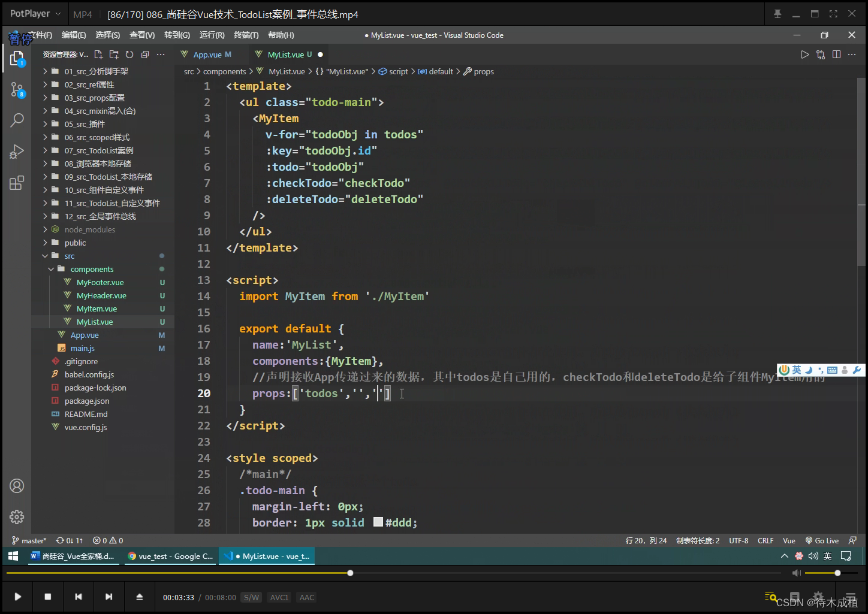Click errors and warnings count in status bar

click(x=108, y=540)
